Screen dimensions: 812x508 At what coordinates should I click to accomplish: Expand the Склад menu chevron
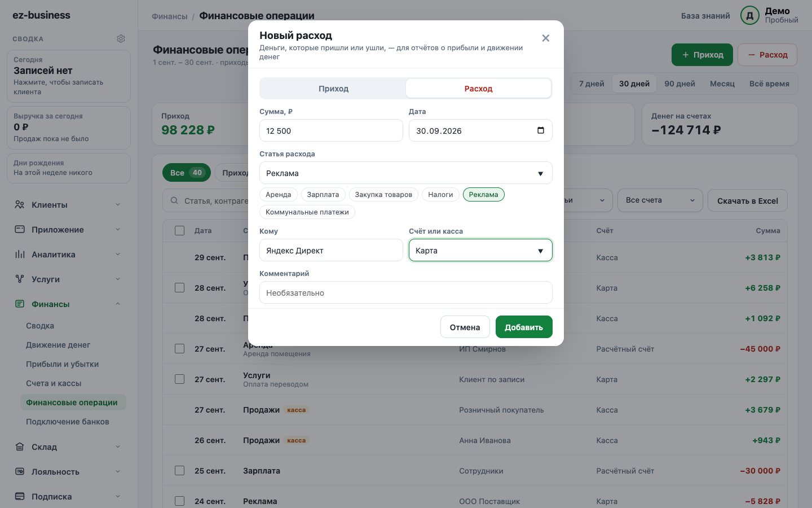coord(118,447)
